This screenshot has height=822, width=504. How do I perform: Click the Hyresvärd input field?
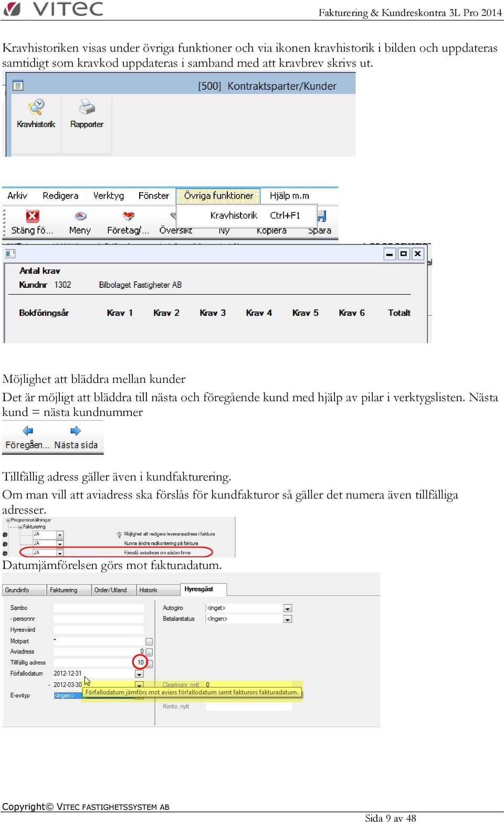98,630
